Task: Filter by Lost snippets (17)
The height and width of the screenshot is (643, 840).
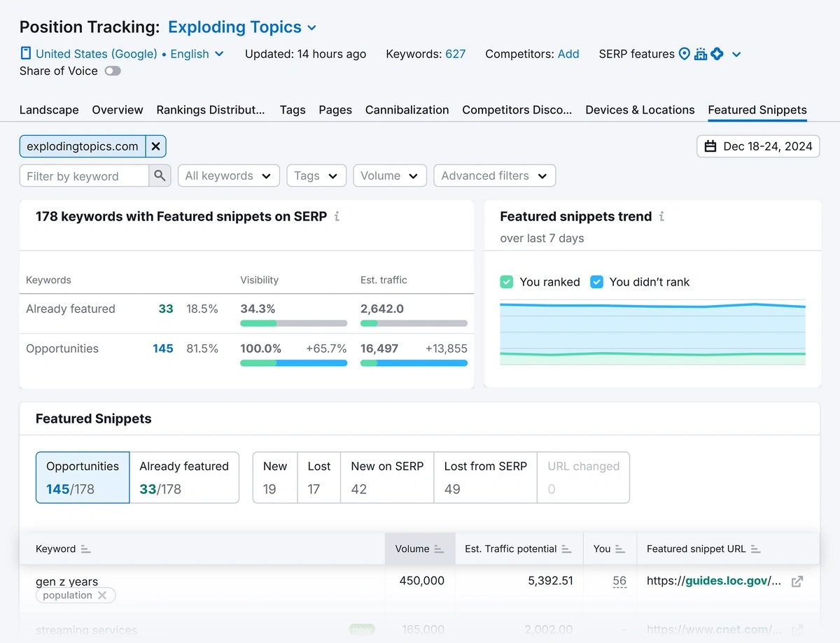Action: (319, 477)
